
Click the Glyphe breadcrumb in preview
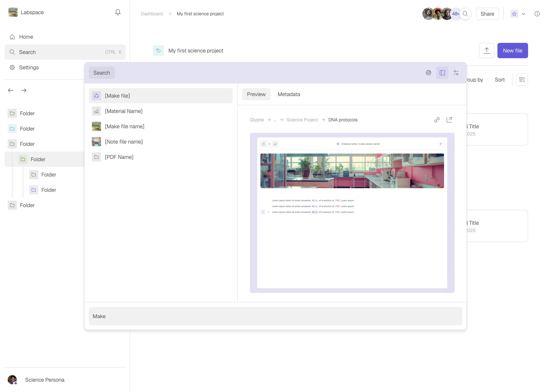257,120
